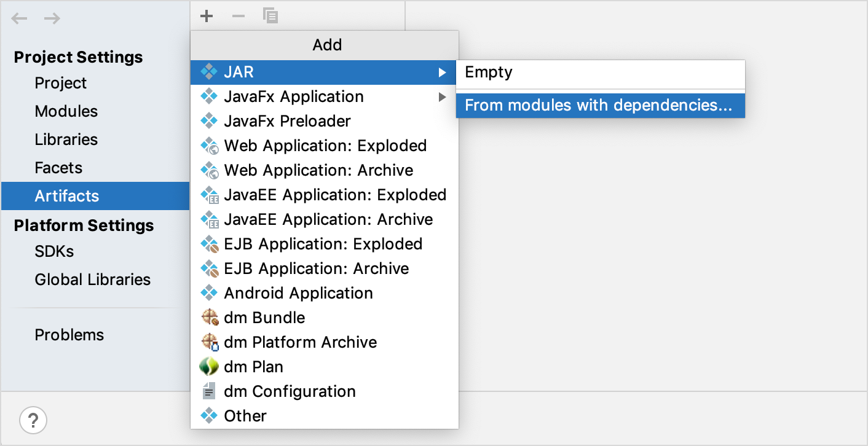
Task: Click the help question mark icon
Action: point(33,420)
